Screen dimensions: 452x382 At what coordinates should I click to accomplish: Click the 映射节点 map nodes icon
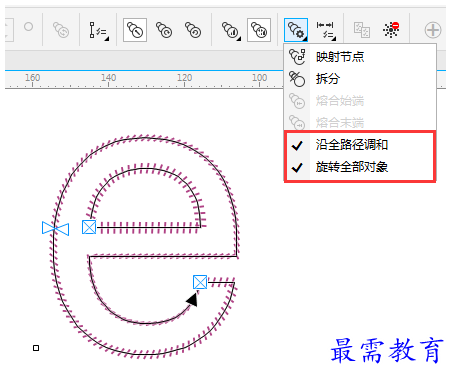click(297, 57)
